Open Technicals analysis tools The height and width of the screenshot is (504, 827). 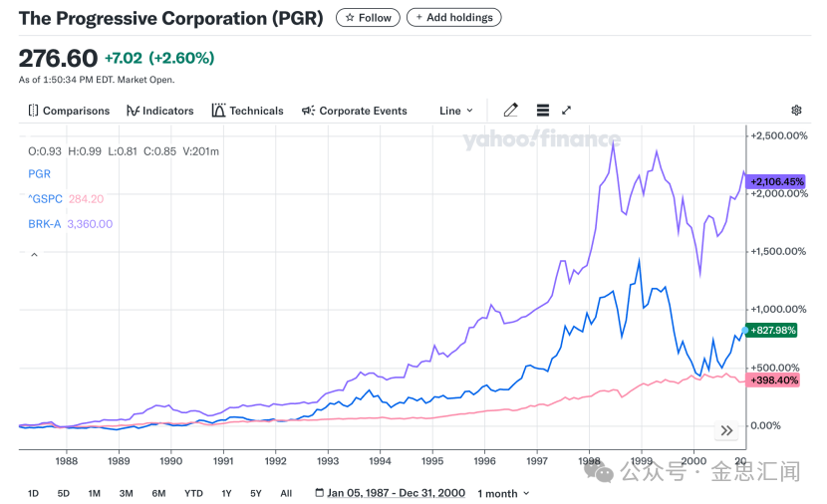coord(247,111)
